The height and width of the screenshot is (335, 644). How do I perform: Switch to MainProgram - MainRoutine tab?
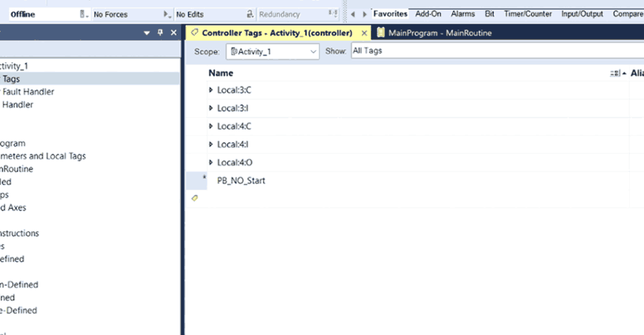[434, 33]
